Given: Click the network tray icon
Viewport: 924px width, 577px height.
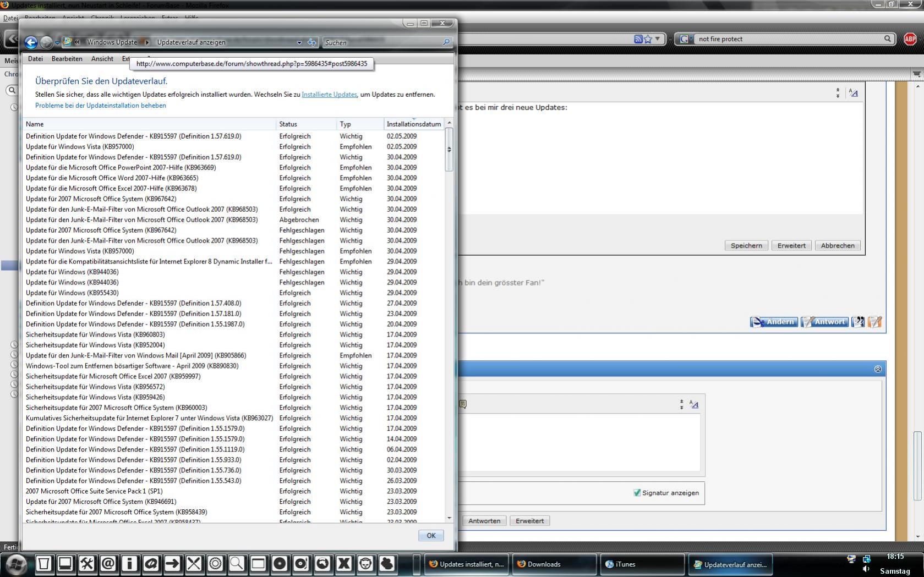Looking at the screenshot, I should (866, 559).
